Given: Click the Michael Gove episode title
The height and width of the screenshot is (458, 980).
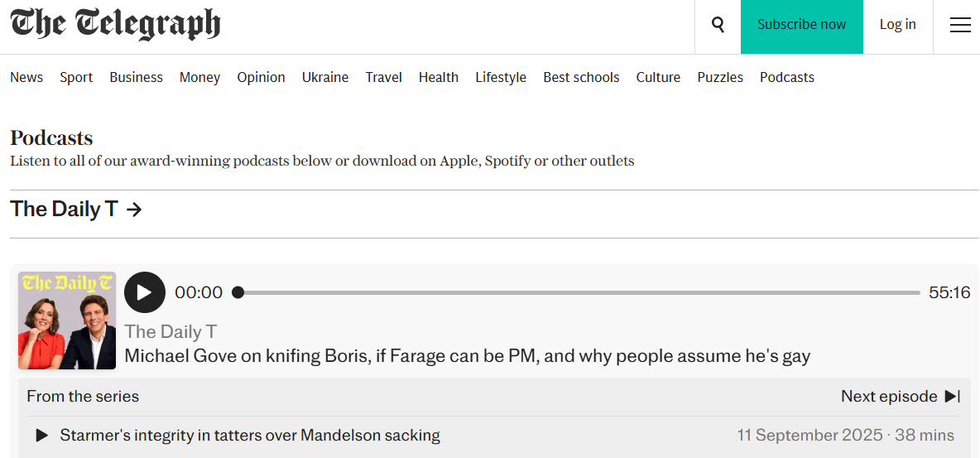Looking at the screenshot, I should [467, 356].
